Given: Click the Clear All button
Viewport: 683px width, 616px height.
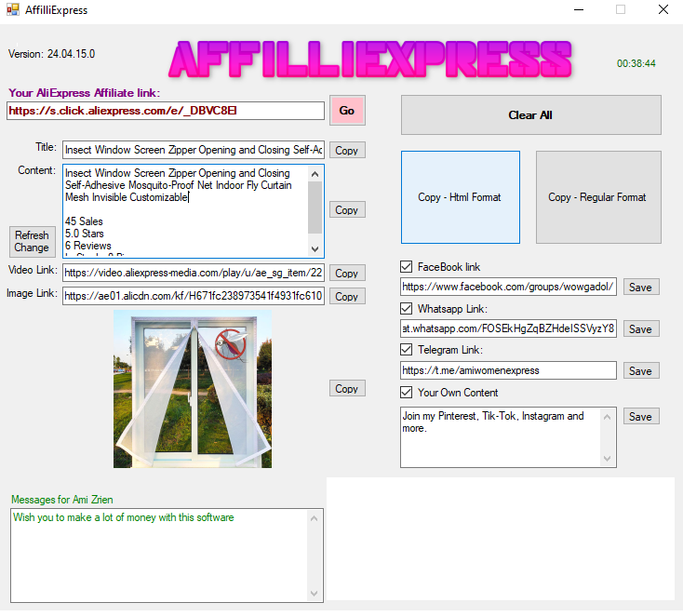Looking at the screenshot, I should 531,115.
